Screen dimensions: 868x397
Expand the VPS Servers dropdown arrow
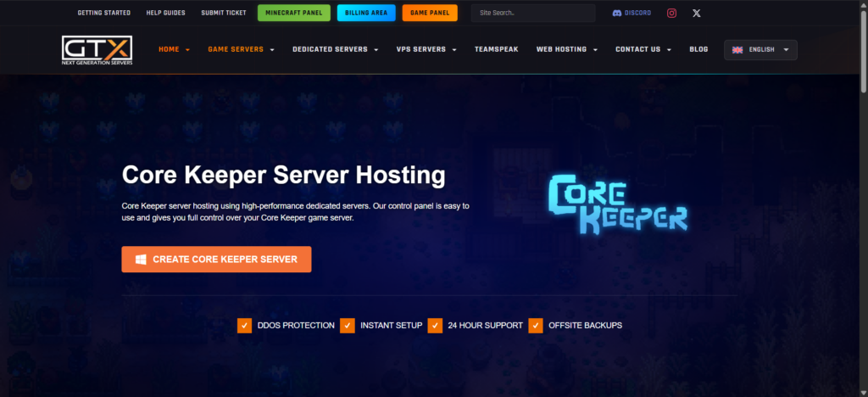click(x=454, y=50)
